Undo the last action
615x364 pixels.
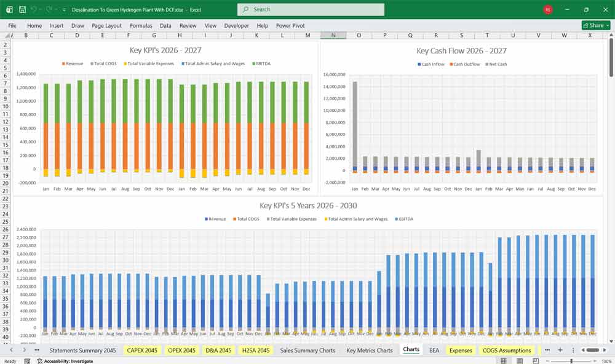(33, 9)
